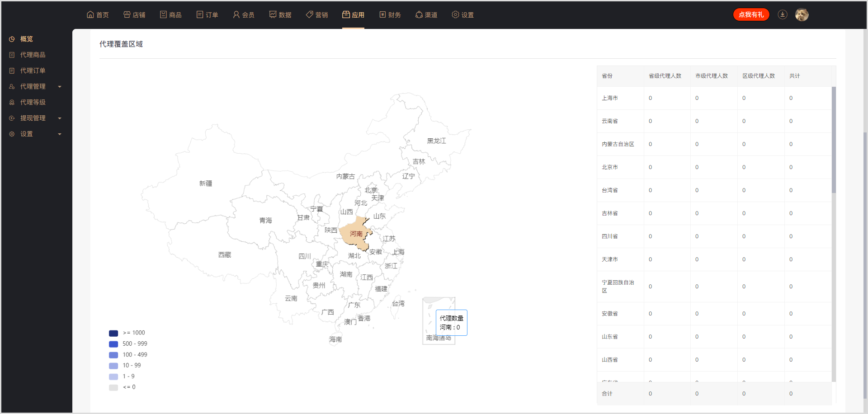The height and width of the screenshot is (414, 868).
Task: Expand the sidebar 设置 submenu arrow
Action: pyautogui.click(x=60, y=134)
